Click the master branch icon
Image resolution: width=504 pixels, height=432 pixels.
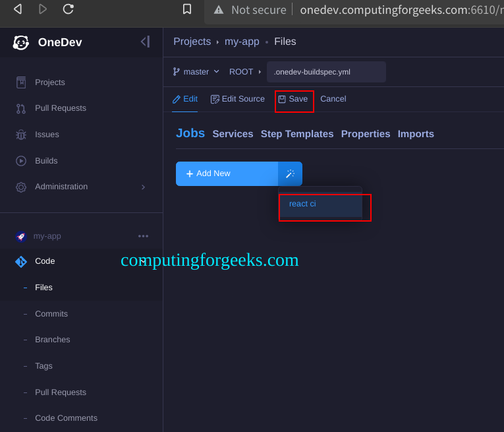pyautogui.click(x=176, y=72)
